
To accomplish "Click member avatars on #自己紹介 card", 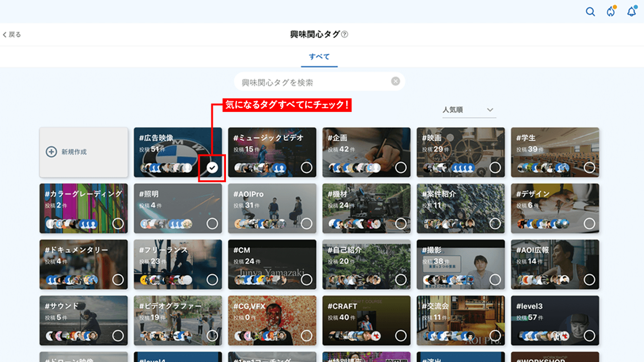I will (355, 280).
